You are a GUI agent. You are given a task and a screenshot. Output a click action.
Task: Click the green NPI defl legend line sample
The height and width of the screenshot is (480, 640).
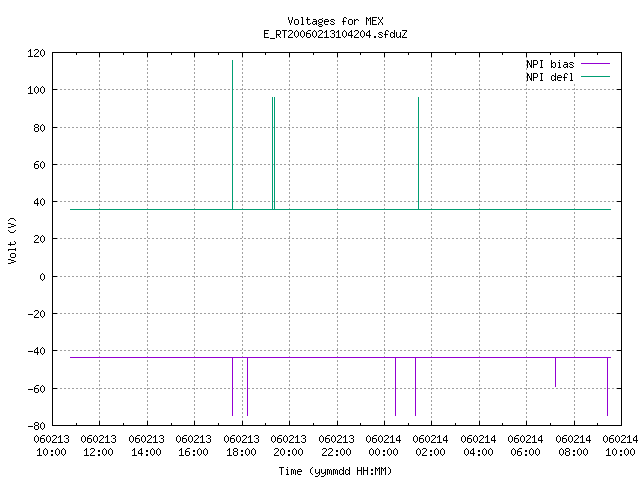click(595, 77)
